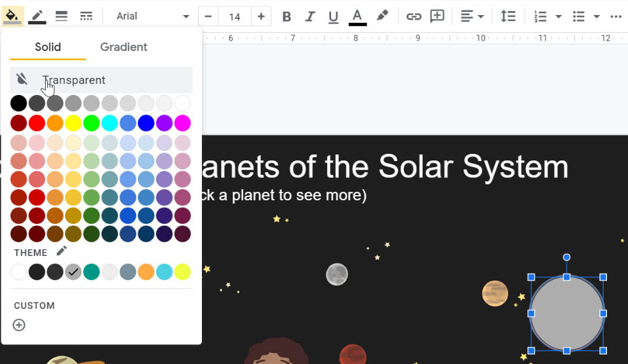Screen dimensions: 628x364
Task: Open the border color pencil tool
Action: click(37, 16)
